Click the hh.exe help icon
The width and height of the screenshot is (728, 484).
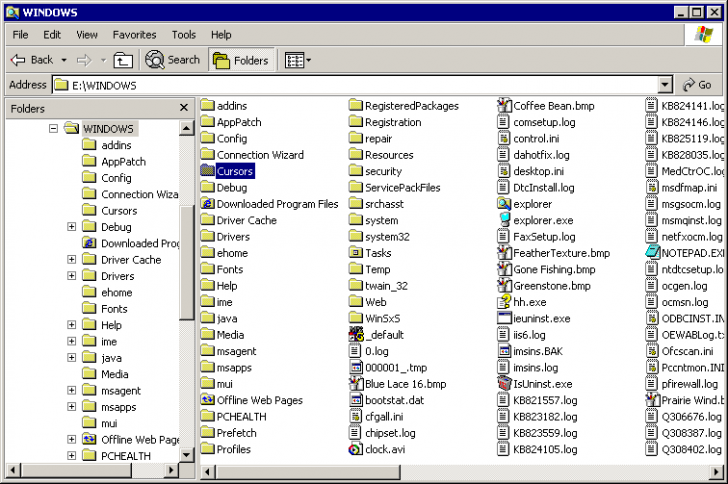[x=504, y=302]
